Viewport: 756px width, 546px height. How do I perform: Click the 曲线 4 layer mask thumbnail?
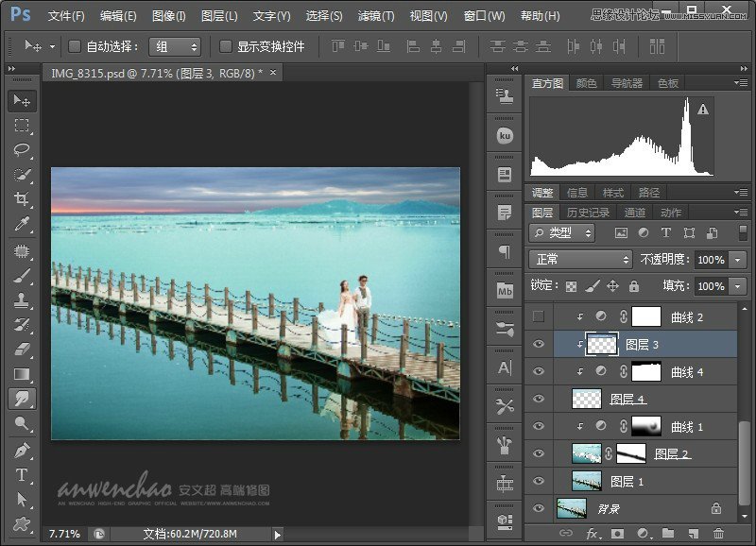[646, 371]
